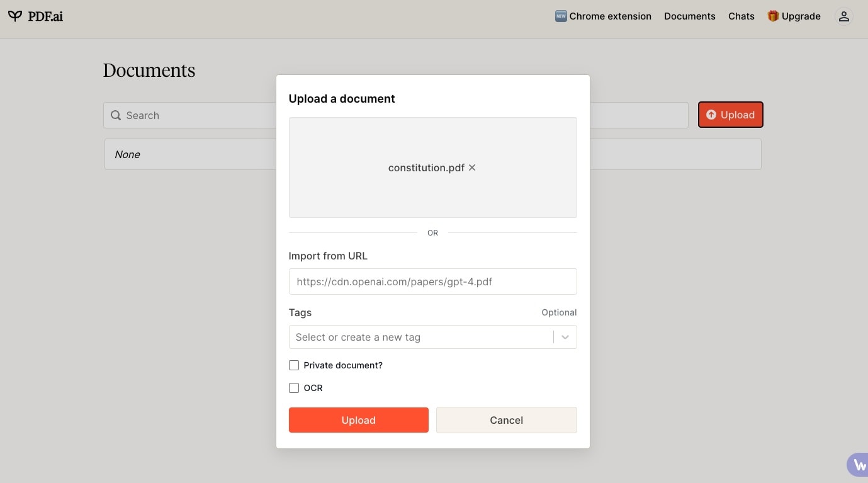Click the Import from URL input field
This screenshot has width=868, height=483.
[433, 281]
